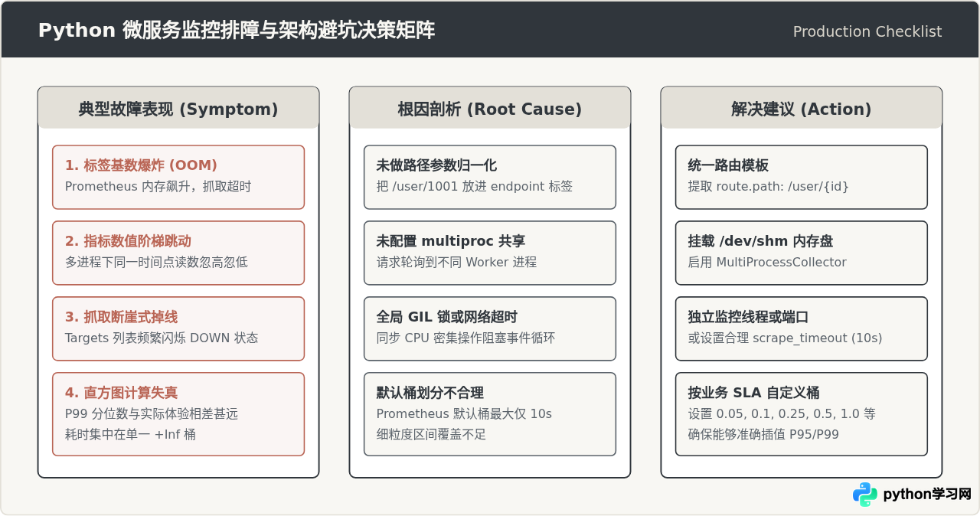
Task: Click the heading 3. 抓取断崖式掉线
Action: tap(121, 317)
